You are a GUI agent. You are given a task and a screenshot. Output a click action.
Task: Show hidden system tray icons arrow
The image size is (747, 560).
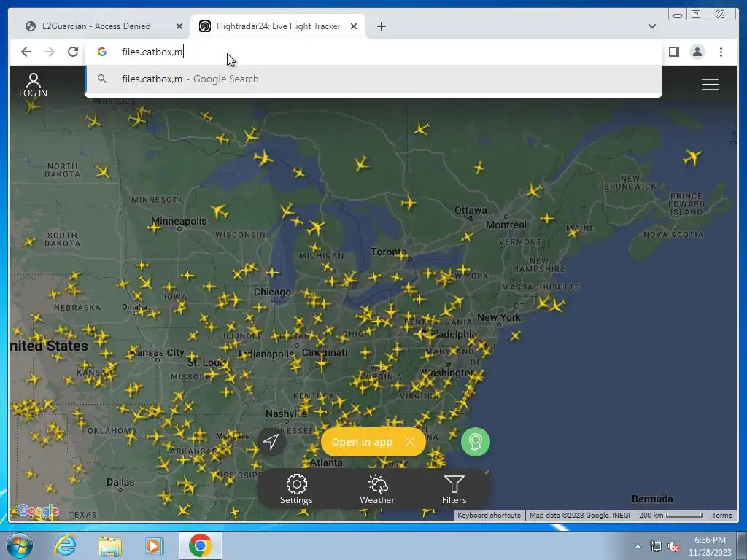638,546
